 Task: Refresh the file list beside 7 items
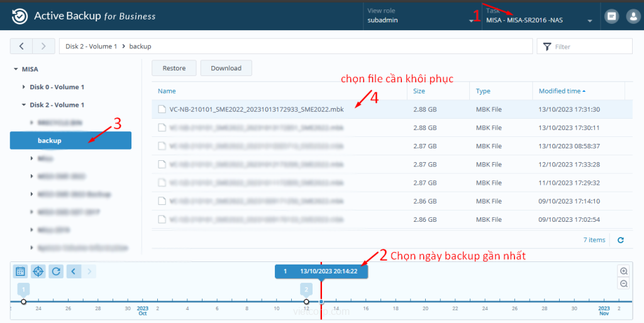point(621,240)
